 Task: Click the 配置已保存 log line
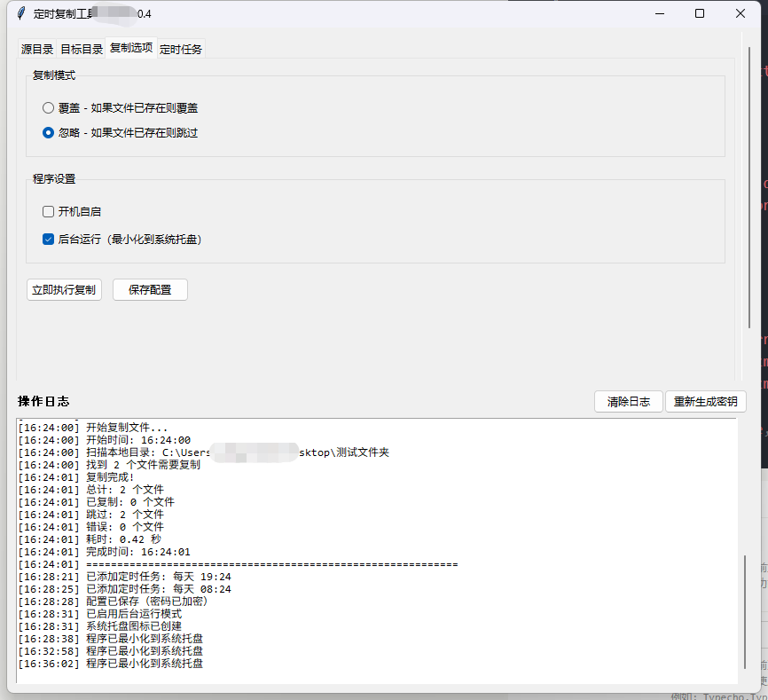pyautogui.click(x=146, y=602)
